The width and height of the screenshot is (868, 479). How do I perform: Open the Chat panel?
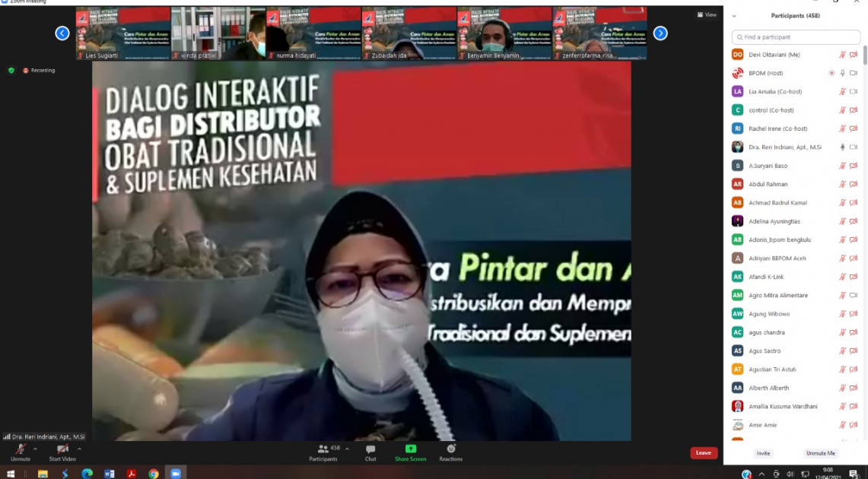pyautogui.click(x=370, y=452)
